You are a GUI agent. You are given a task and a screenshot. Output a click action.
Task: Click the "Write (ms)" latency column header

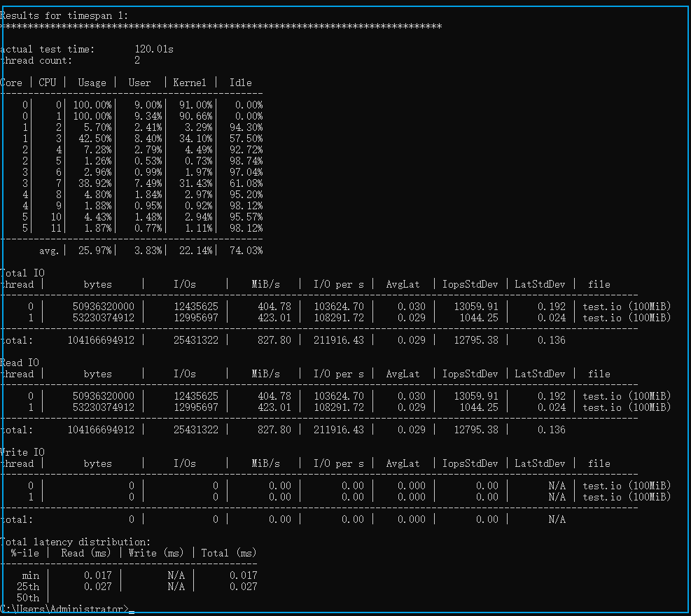[156, 553]
